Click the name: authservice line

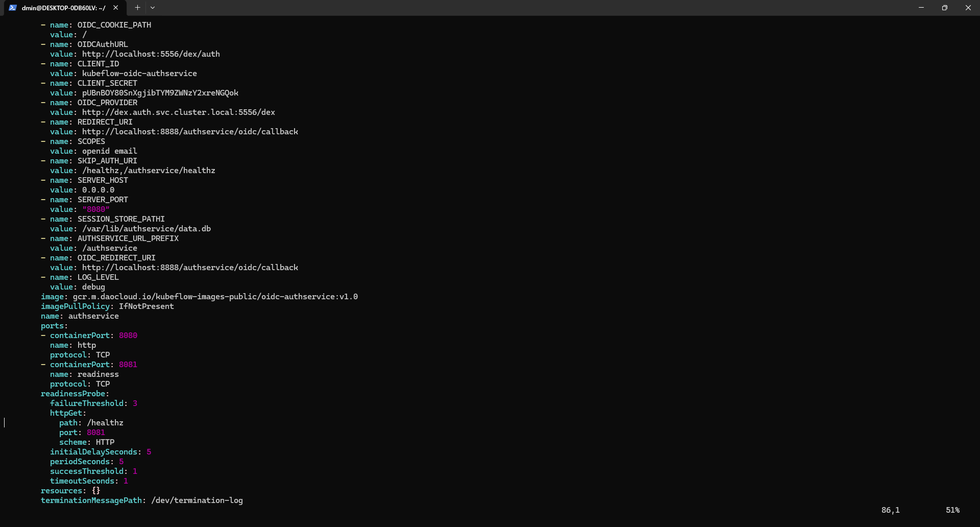pos(80,316)
